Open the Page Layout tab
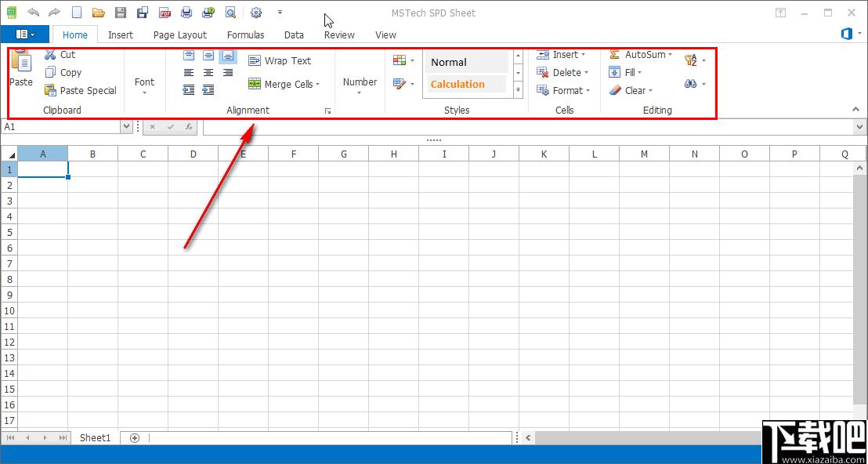Viewport: 868px width, 464px height. coord(180,35)
